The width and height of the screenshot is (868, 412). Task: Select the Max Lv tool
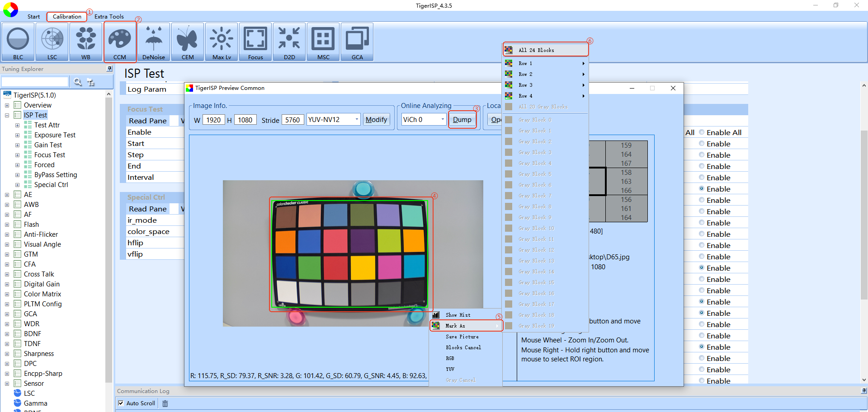(222, 42)
